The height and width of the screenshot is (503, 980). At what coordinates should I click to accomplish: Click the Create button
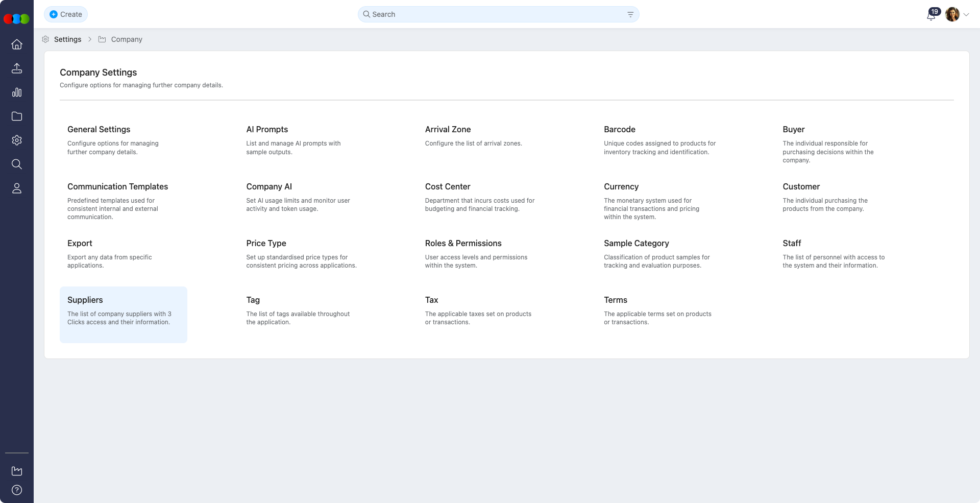click(66, 14)
